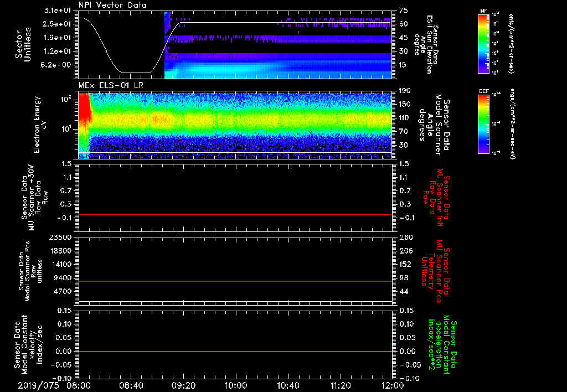Select the 08:40 time axis tick label

point(131,385)
